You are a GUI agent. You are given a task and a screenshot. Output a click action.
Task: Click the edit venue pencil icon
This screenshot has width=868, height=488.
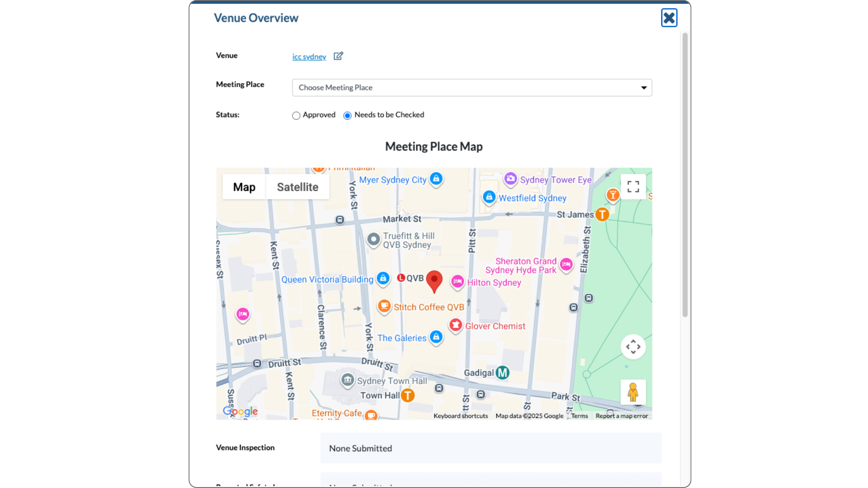(x=338, y=56)
